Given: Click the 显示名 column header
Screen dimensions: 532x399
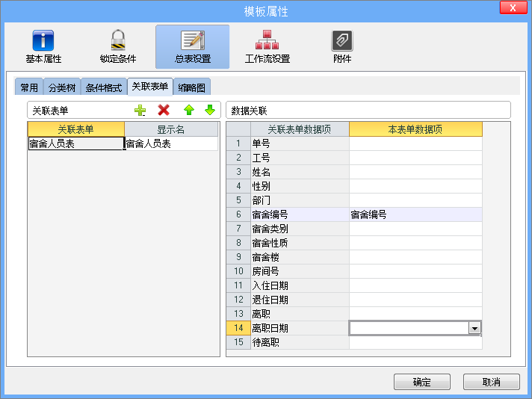Looking at the screenshot, I should pos(171,129).
